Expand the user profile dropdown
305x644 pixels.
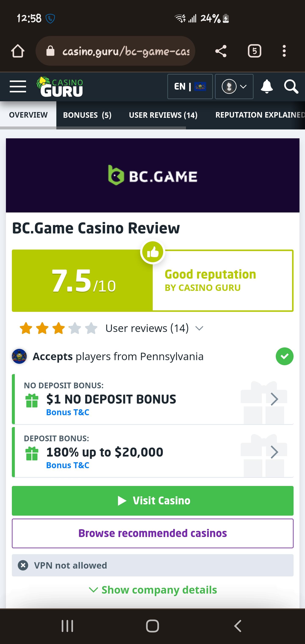[x=234, y=86]
